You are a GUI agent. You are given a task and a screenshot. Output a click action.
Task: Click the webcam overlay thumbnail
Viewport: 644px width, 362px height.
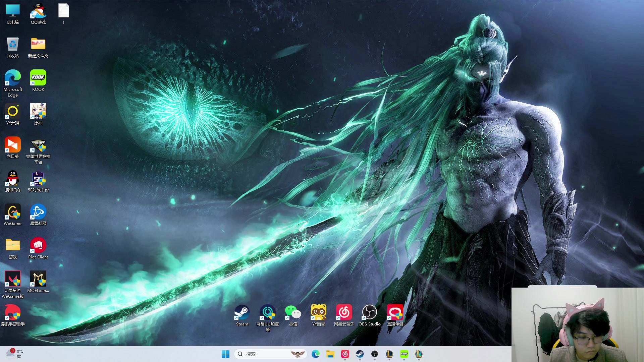577,324
